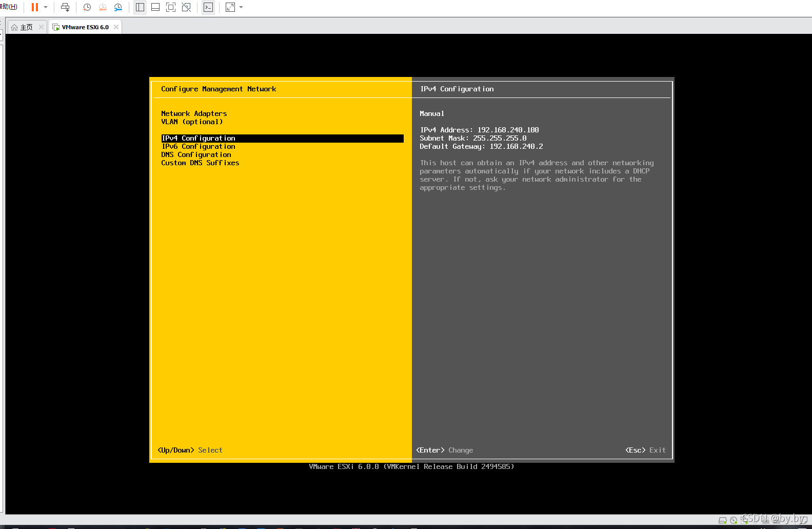Click the <Enter> Change hint
The width and height of the screenshot is (812, 529).
click(445, 450)
